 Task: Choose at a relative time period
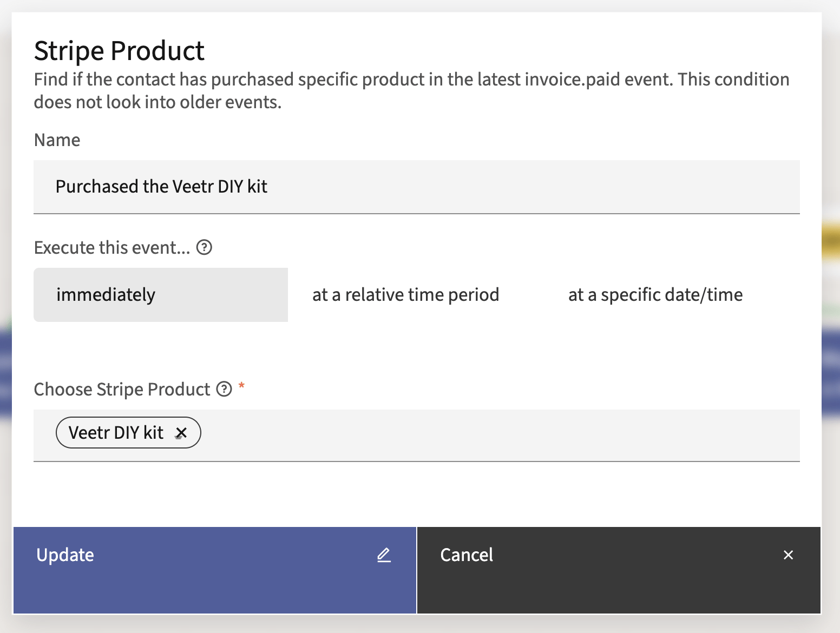[405, 295]
